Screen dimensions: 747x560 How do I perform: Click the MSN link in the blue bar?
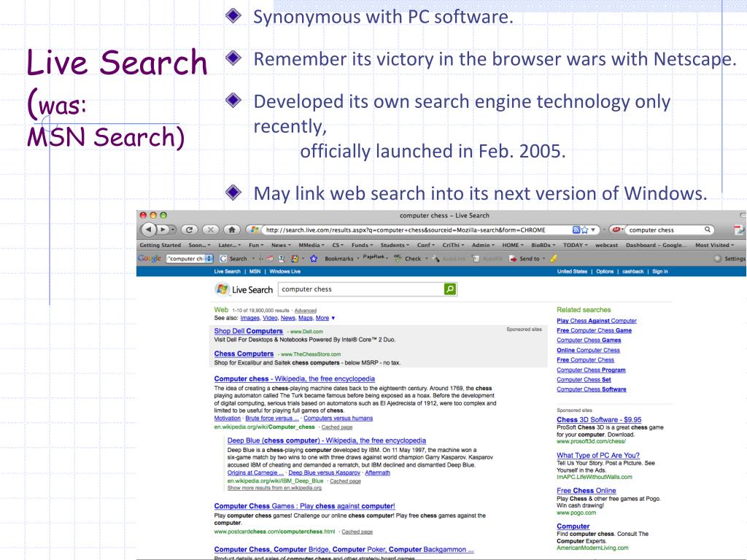pyautogui.click(x=255, y=271)
